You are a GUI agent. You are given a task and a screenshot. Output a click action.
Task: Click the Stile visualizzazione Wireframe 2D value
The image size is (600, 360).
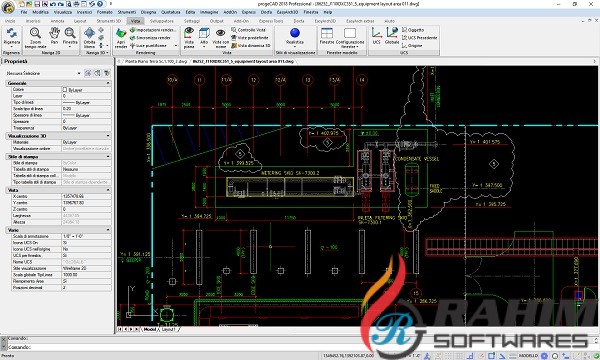pyautogui.click(x=86, y=268)
